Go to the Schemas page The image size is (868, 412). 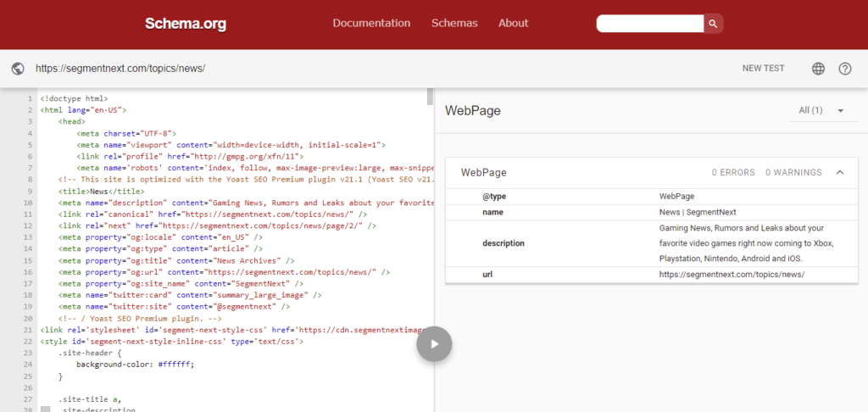click(x=454, y=23)
